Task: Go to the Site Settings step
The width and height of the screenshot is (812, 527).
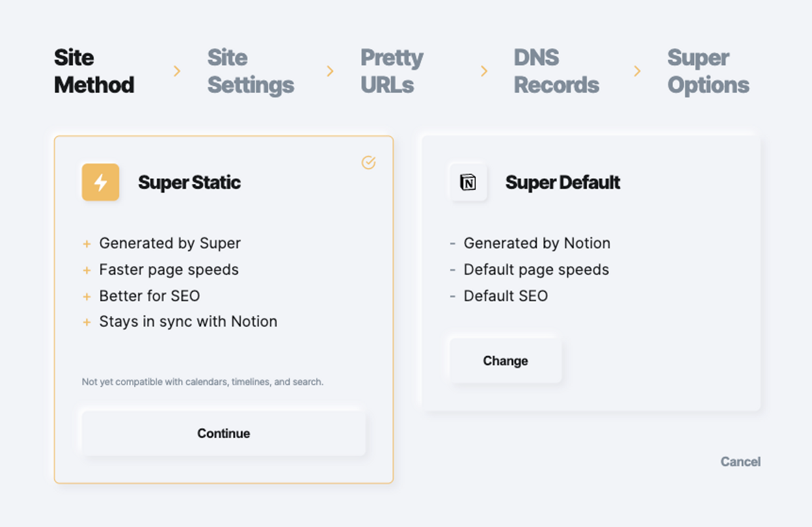Action: coord(250,71)
